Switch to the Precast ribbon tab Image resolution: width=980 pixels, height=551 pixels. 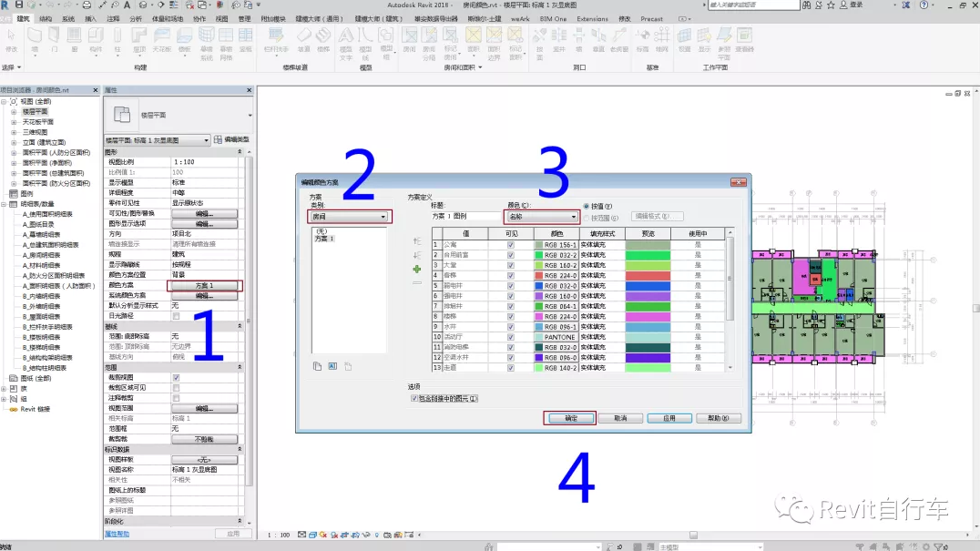coord(651,19)
